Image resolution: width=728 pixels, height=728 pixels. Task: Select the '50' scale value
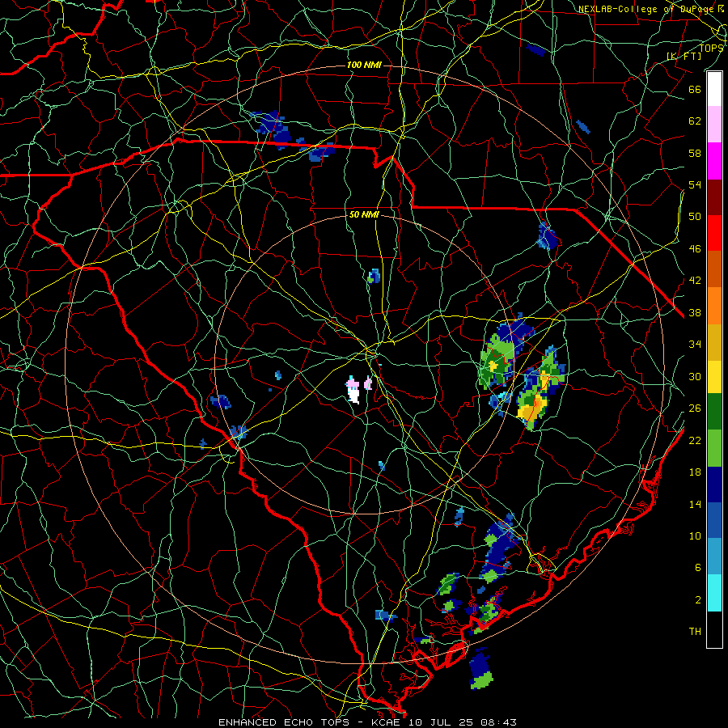(x=695, y=217)
